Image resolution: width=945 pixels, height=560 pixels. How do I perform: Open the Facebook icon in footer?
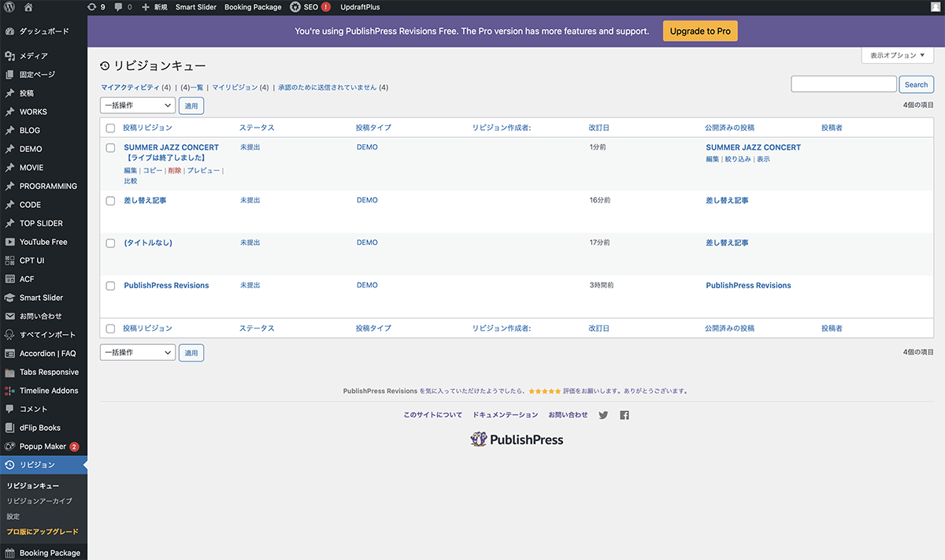pos(624,415)
